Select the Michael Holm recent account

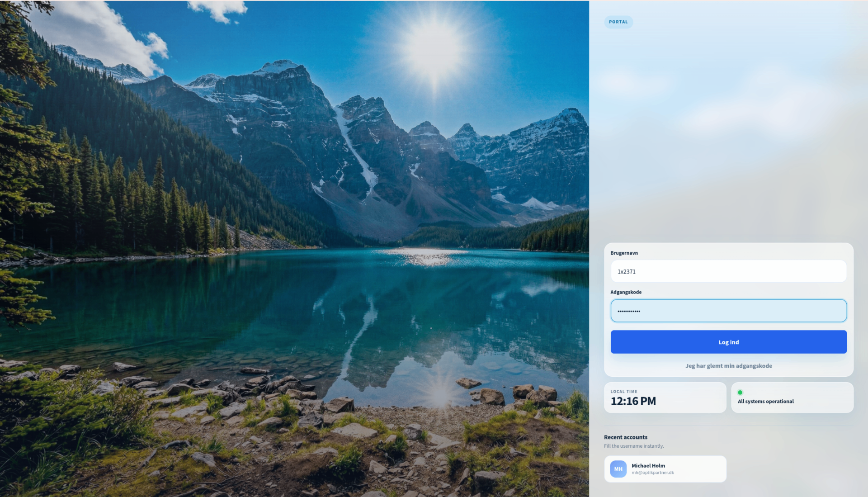[665, 469]
